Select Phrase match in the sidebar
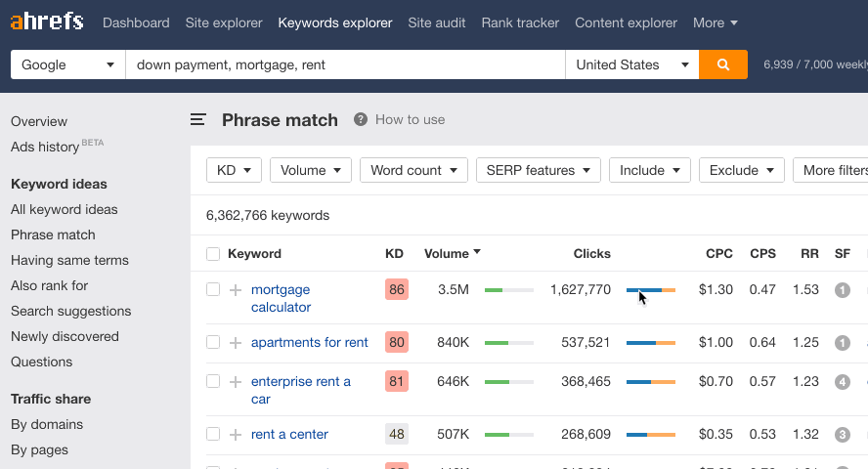 pos(53,235)
